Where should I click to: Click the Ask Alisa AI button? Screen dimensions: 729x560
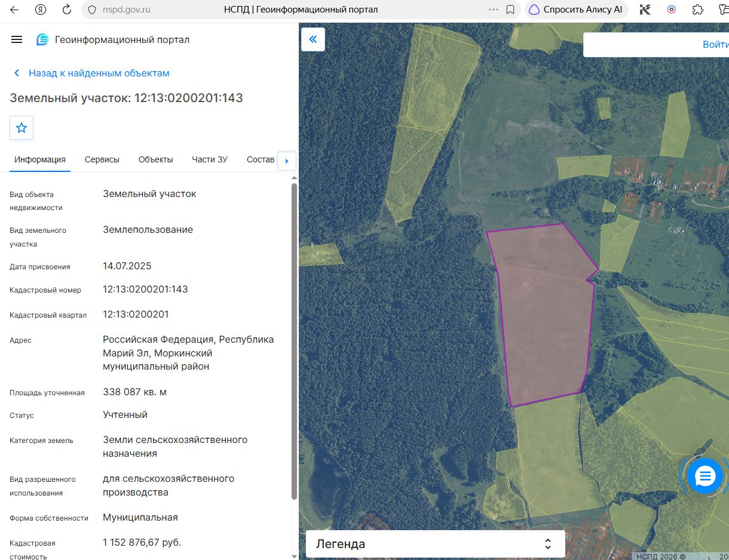576,10
